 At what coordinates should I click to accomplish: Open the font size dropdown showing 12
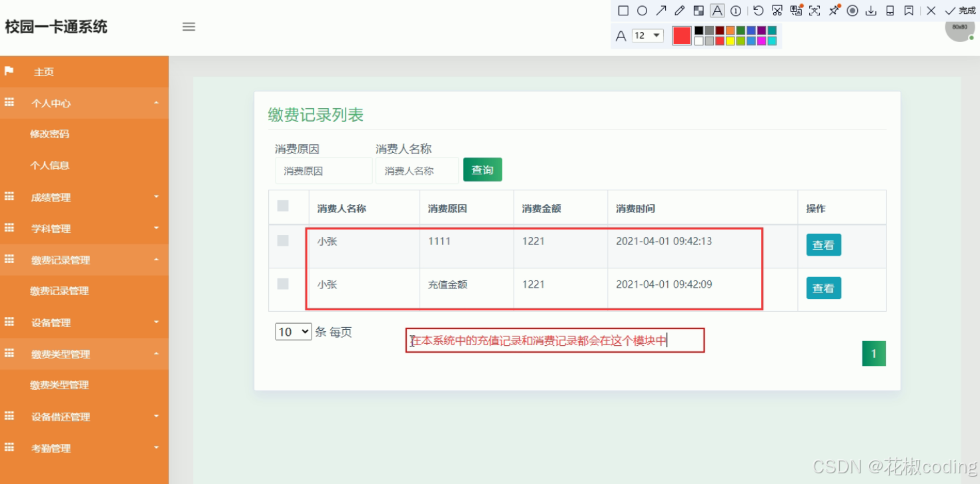click(646, 35)
